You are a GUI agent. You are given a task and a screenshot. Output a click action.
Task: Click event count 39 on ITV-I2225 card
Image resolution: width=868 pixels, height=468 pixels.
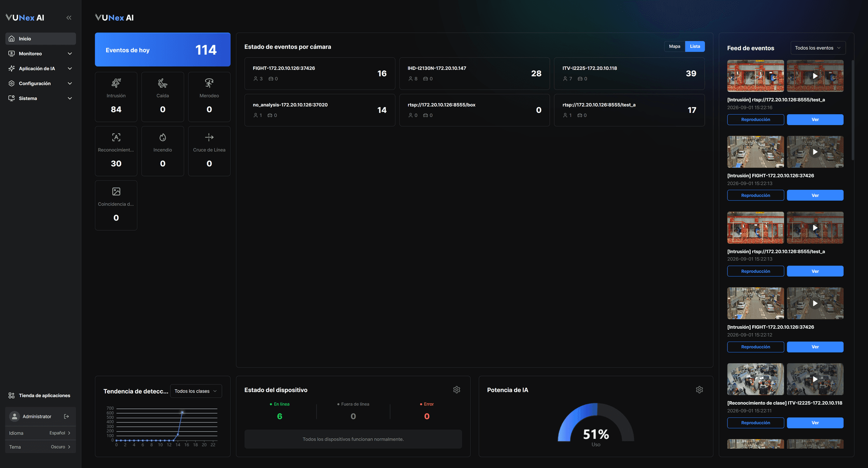[691, 74]
